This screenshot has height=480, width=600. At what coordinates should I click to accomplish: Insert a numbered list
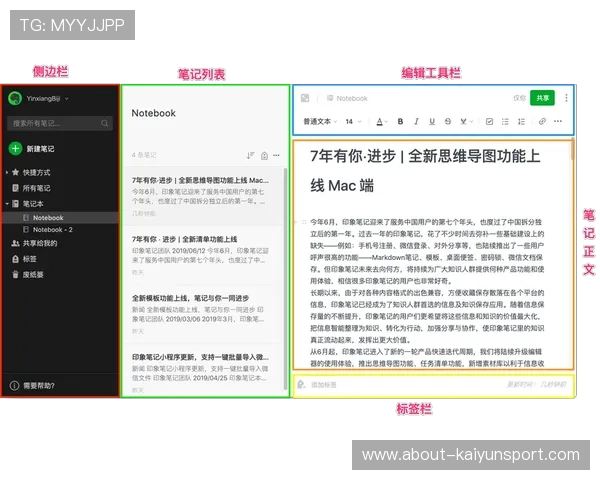click(521, 122)
